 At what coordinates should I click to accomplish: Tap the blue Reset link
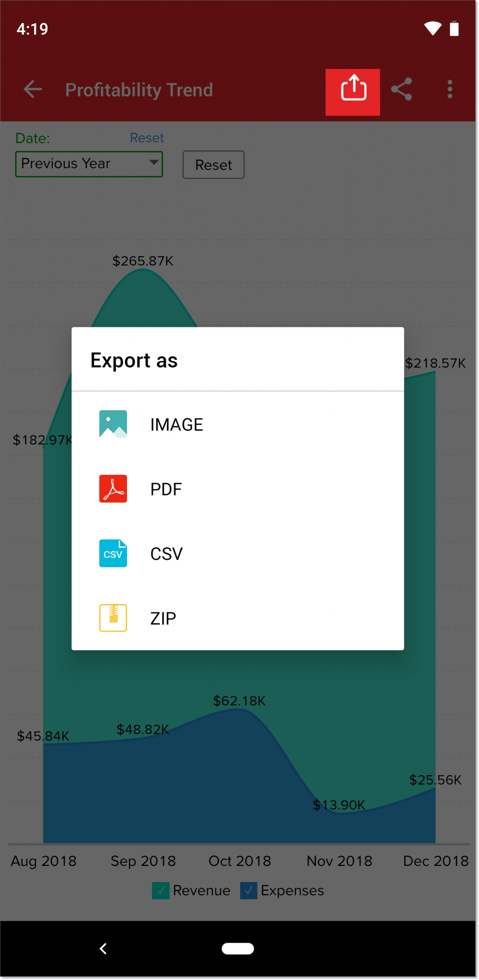[147, 138]
